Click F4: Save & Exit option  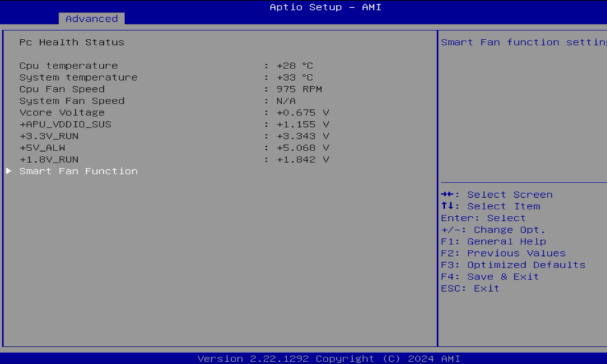coord(490,277)
